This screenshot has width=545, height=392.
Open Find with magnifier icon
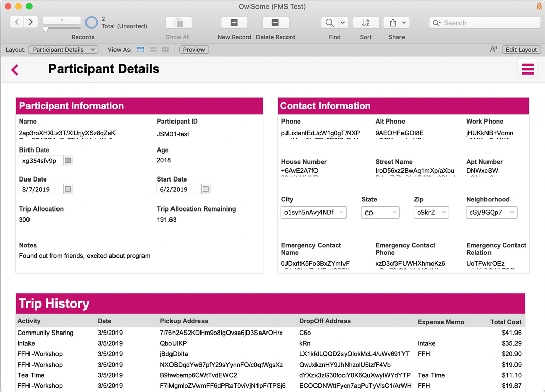coord(330,23)
